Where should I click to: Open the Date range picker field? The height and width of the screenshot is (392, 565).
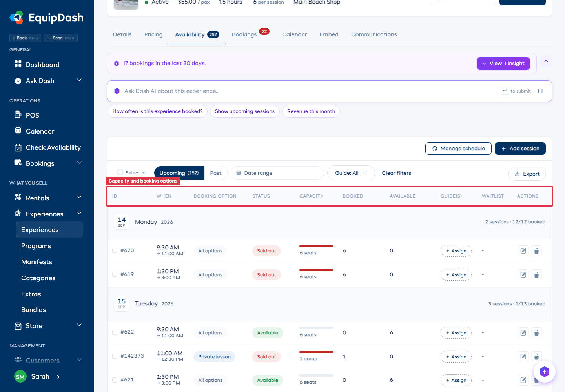click(x=277, y=173)
